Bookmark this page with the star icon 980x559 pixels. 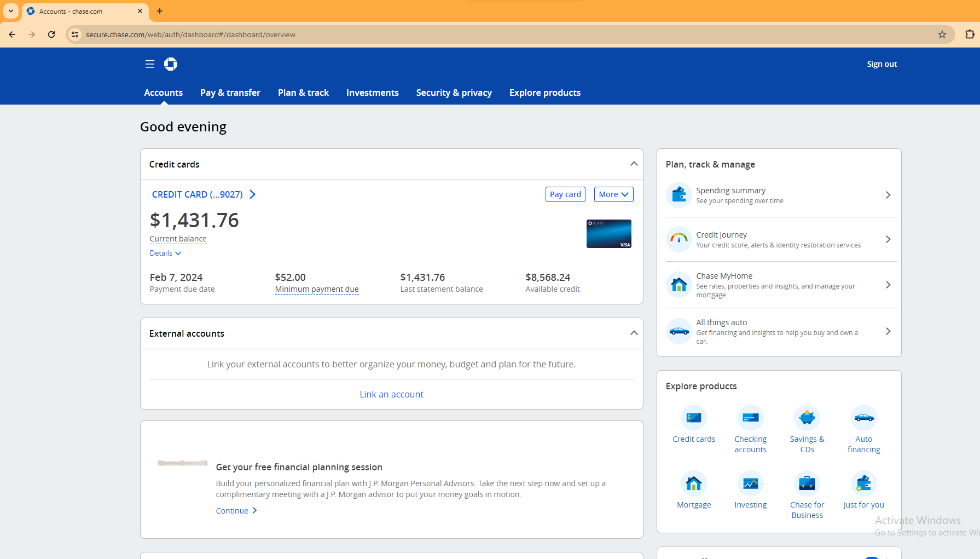click(x=942, y=34)
